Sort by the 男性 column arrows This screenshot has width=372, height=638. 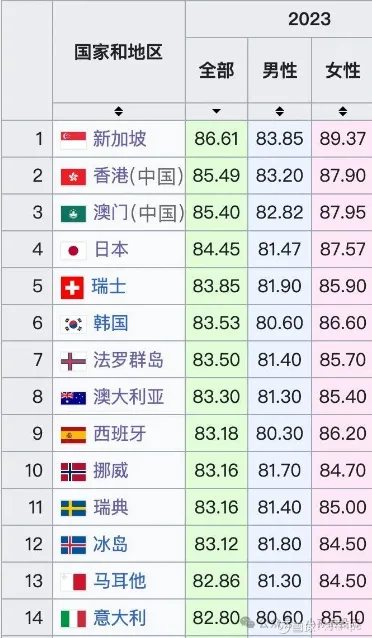tap(279, 111)
